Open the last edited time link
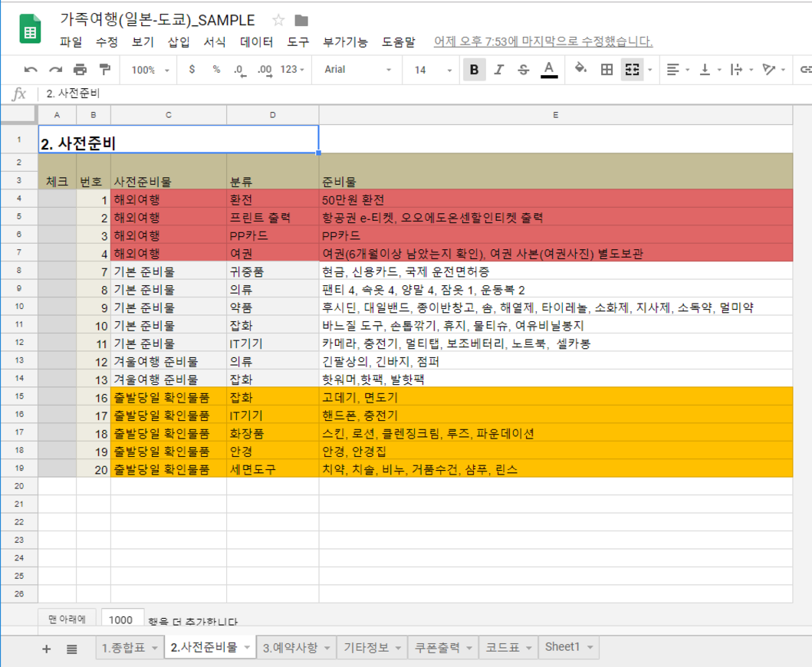This screenshot has height=667, width=812. click(543, 41)
